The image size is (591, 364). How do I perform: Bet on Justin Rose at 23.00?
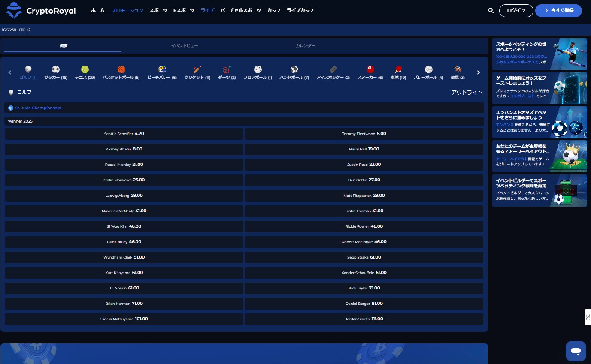click(364, 165)
